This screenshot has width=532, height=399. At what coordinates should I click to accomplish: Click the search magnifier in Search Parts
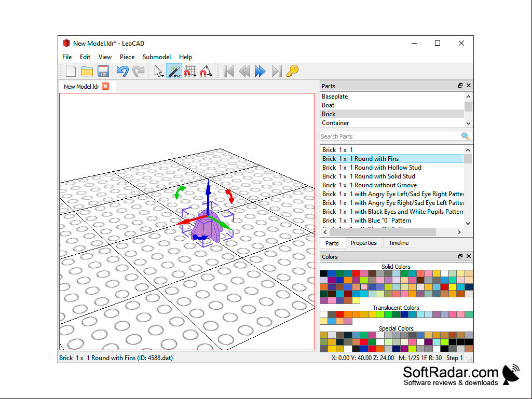(x=465, y=136)
